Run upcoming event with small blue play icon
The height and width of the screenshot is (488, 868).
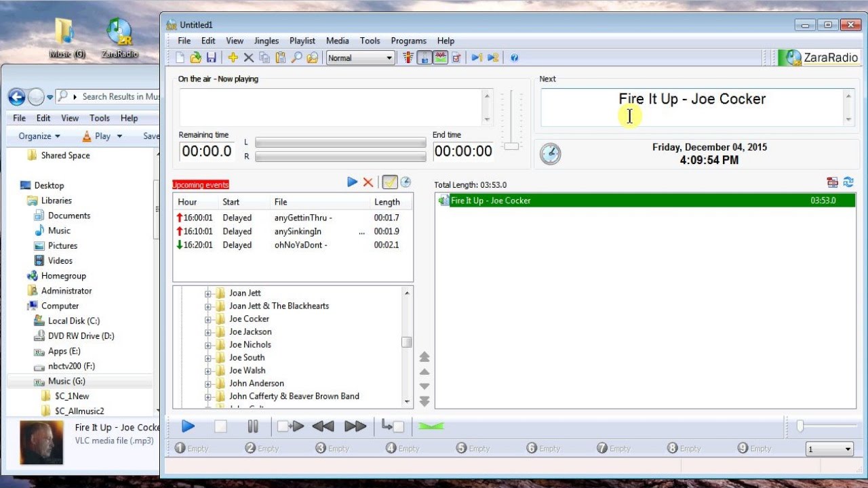tap(352, 182)
